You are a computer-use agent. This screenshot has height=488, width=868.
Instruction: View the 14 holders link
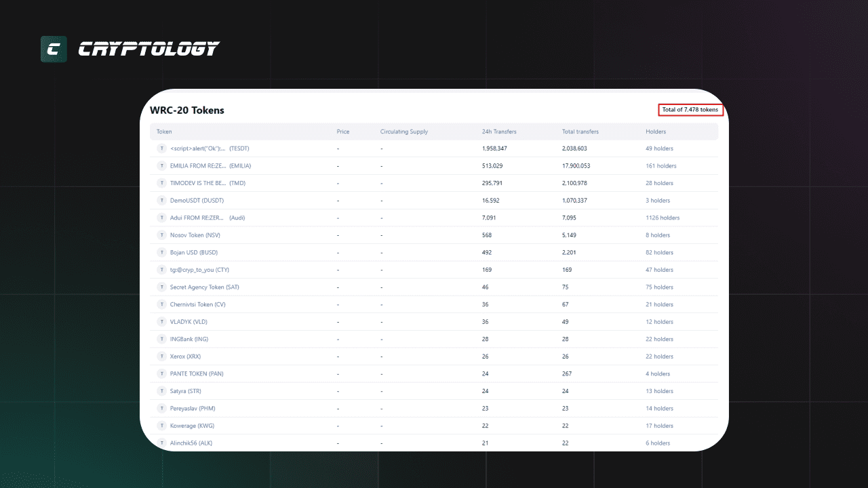point(660,409)
